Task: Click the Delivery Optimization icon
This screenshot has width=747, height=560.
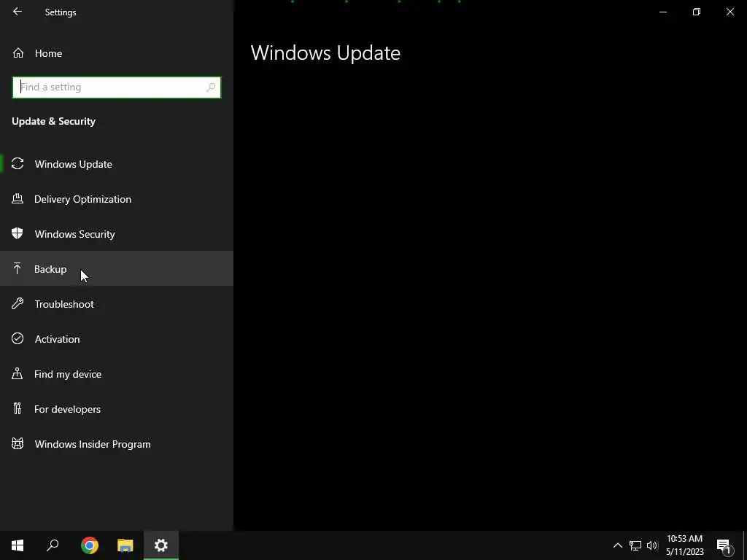Action: click(x=18, y=198)
